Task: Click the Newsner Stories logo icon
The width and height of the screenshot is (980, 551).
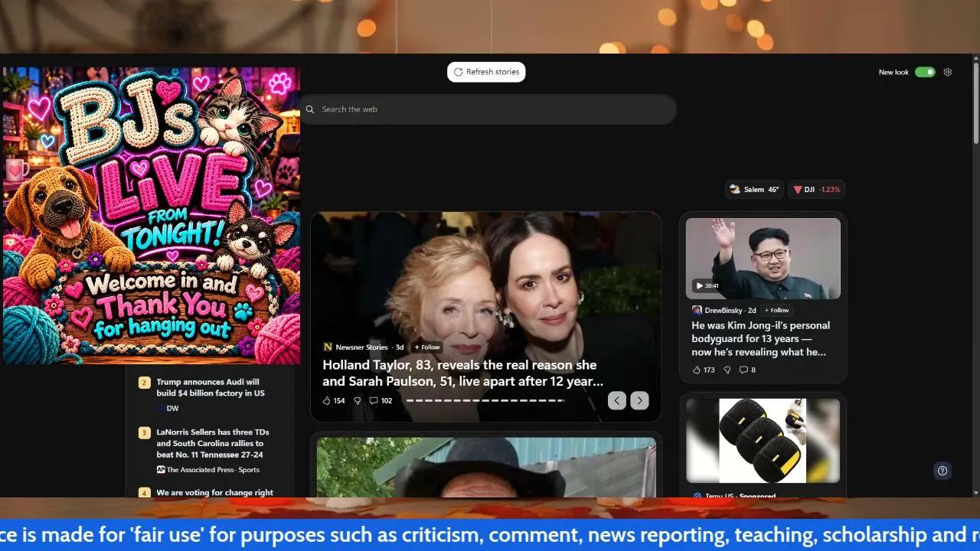Action: 328,347
